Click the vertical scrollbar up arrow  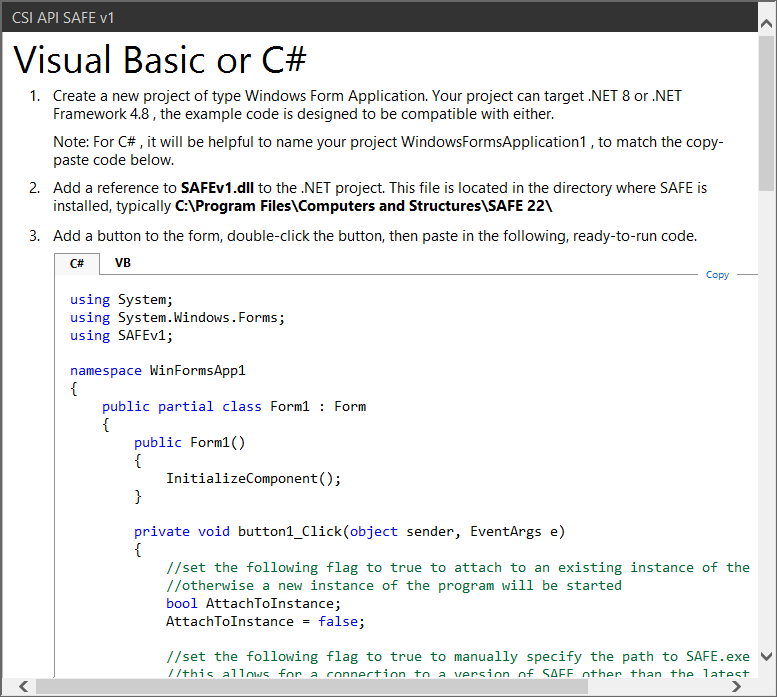pos(766,46)
